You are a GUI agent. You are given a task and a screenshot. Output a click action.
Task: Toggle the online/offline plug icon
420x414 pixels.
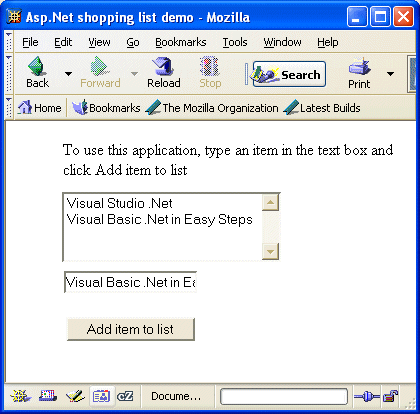click(x=366, y=396)
